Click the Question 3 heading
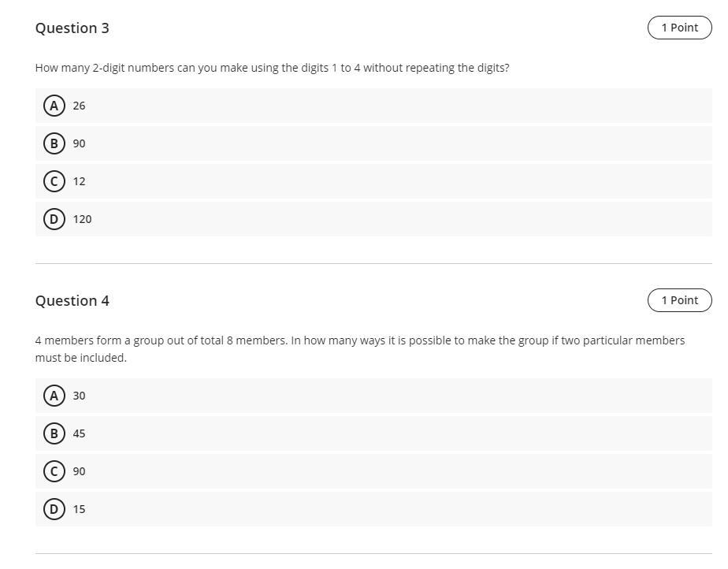Image resolution: width=728 pixels, height=569 pixels. 72,28
